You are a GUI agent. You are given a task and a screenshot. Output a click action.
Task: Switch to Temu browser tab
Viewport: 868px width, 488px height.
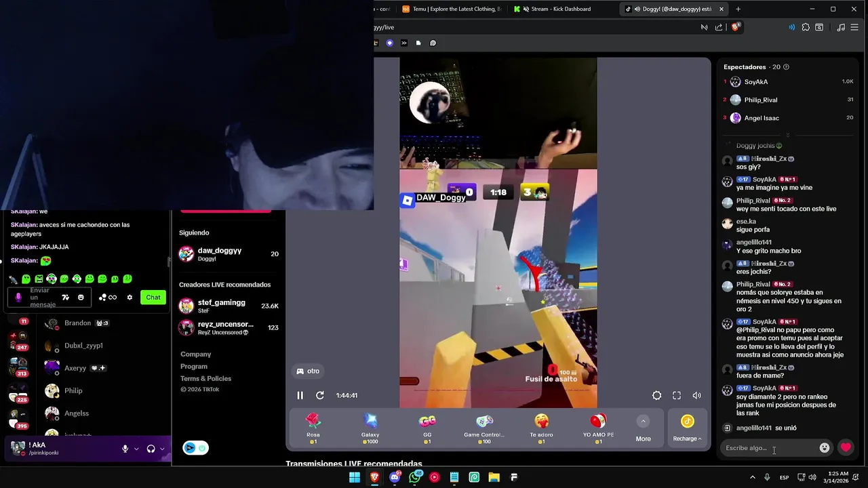451,9
